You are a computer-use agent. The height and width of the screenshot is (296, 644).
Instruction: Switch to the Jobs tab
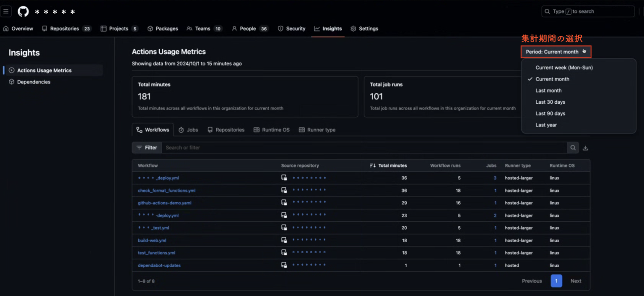pyautogui.click(x=188, y=130)
